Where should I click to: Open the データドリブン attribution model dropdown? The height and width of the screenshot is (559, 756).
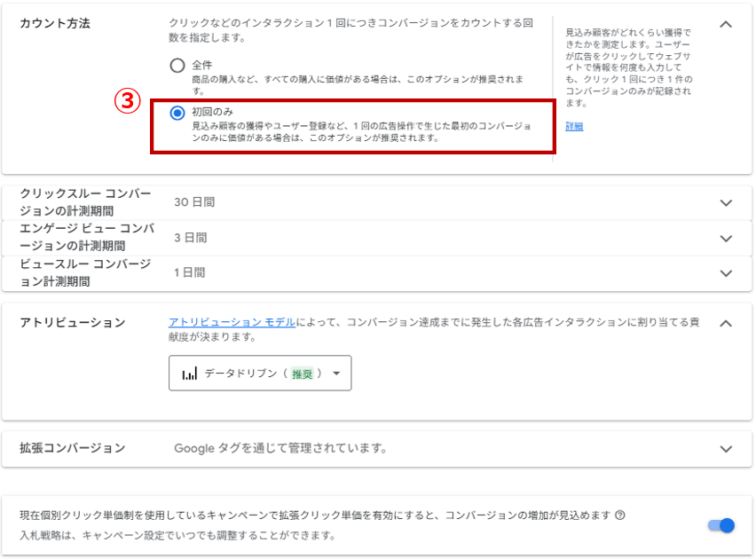coord(260,374)
